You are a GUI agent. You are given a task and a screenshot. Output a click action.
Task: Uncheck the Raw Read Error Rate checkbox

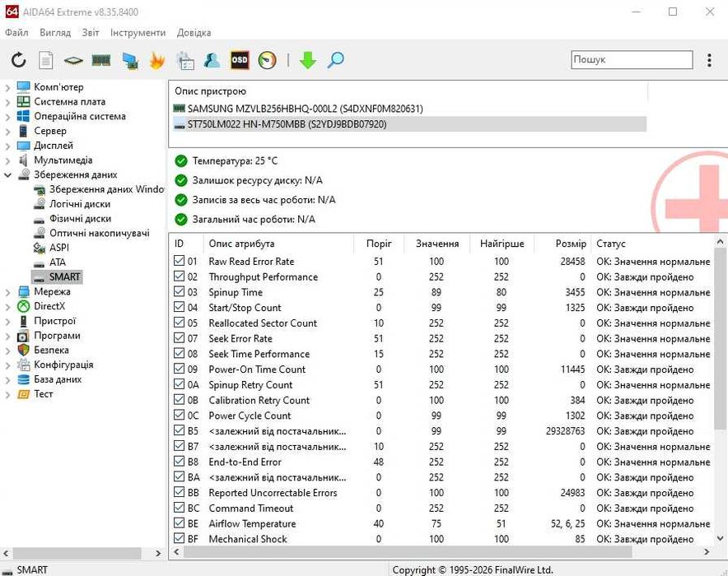tap(180, 261)
